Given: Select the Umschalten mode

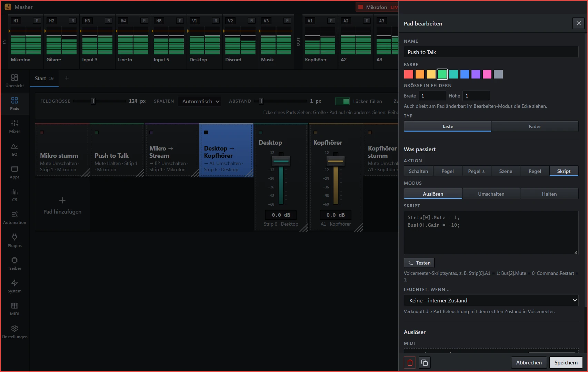Looking at the screenshot, I should tap(491, 194).
